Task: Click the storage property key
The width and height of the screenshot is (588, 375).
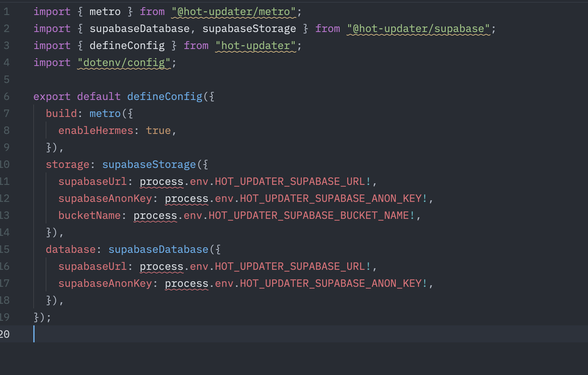Action: (x=68, y=165)
